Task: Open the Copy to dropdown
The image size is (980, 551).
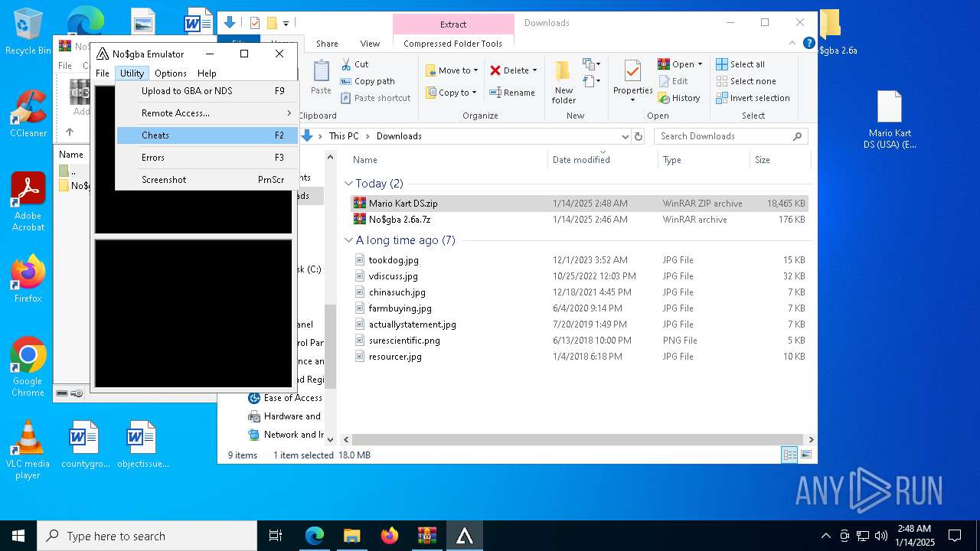Action: click(x=452, y=93)
